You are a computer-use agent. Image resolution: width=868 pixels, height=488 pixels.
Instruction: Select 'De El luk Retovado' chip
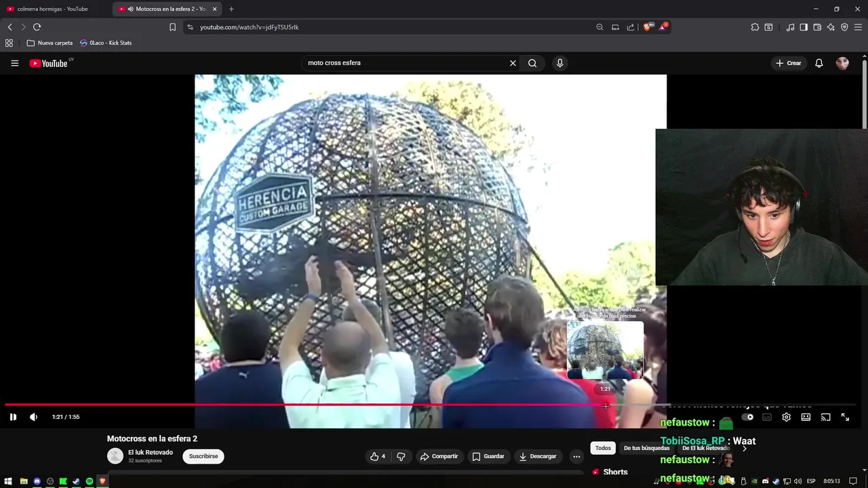pyautogui.click(x=705, y=448)
